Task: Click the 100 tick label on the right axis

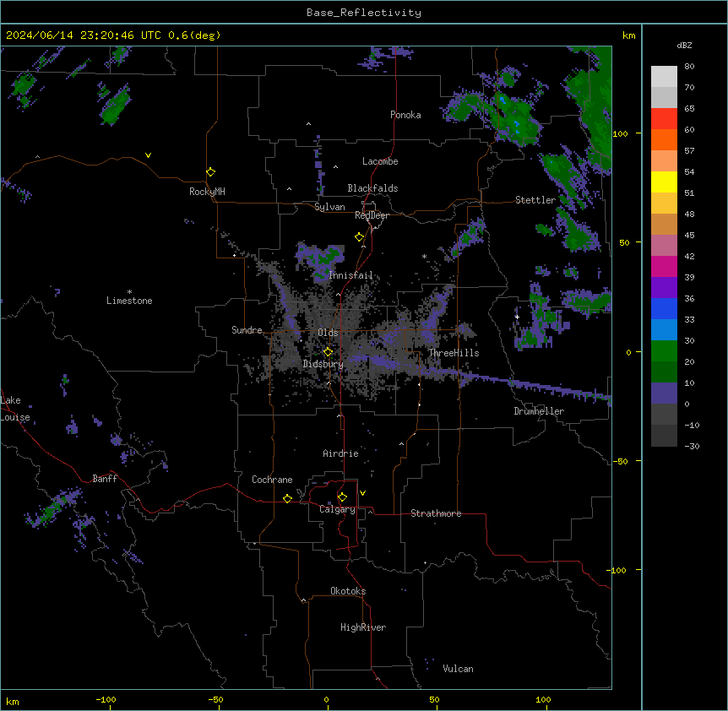Action: (x=620, y=133)
